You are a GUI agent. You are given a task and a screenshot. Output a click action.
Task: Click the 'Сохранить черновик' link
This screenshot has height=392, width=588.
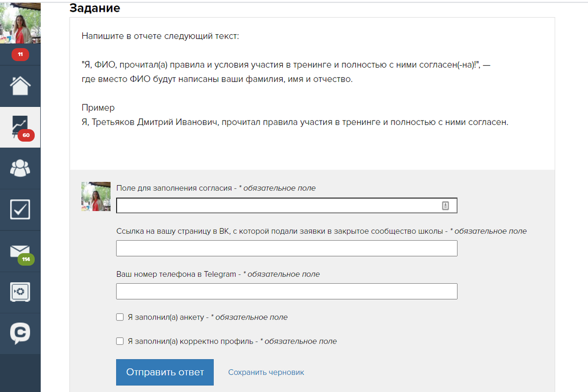(266, 372)
